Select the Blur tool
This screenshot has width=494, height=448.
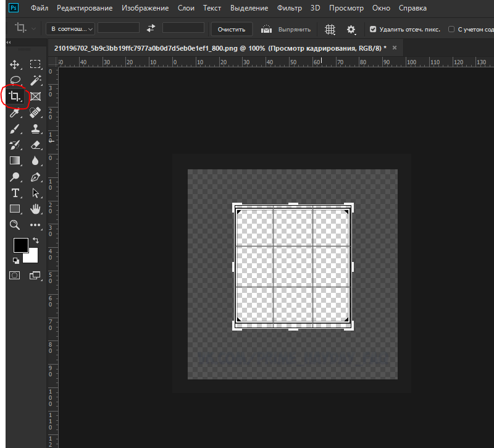point(35,161)
